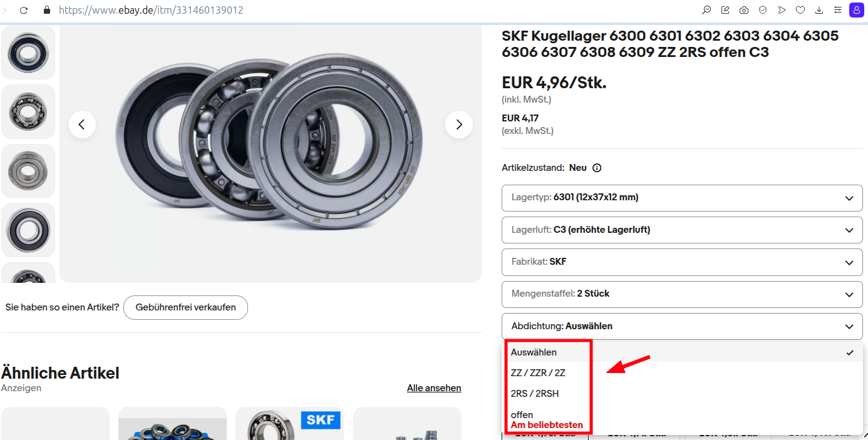Select the first bearing thumbnail image
Viewport: 868px width, 440px height.
[28, 53]
